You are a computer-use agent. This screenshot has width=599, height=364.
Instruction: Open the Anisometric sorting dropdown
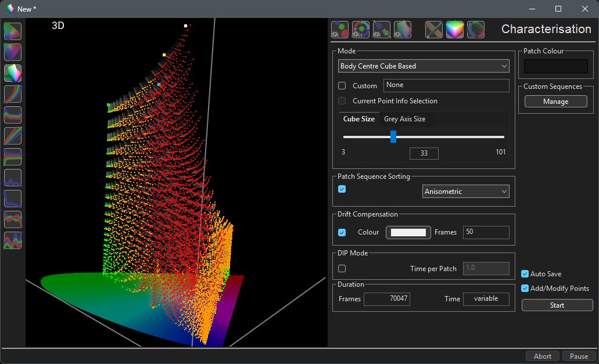pos(466,192)
